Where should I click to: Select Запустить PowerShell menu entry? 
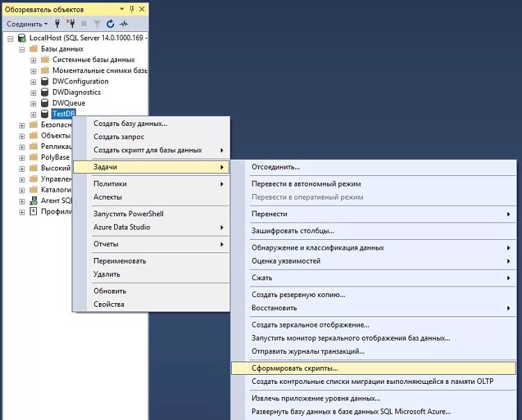pyautogui.click(x=151, y=213)
